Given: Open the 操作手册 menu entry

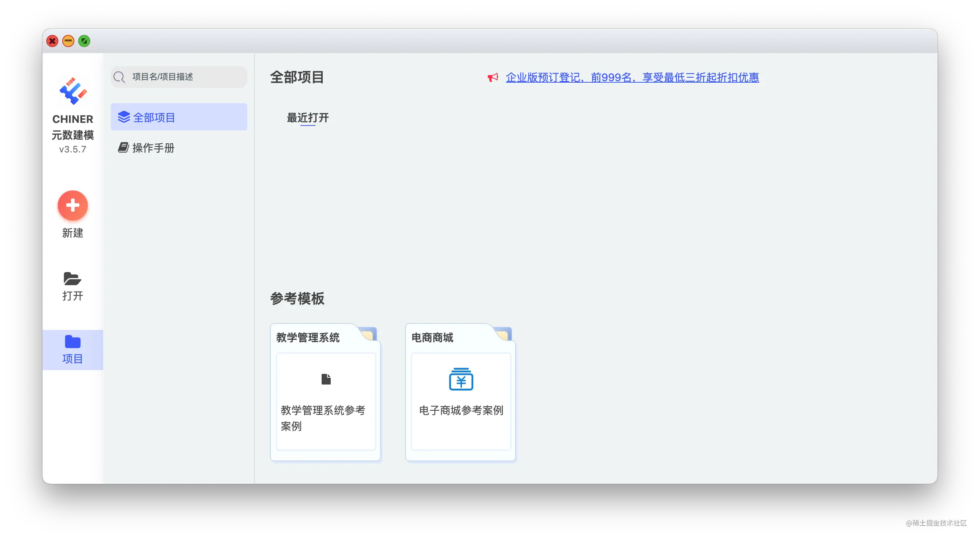Looking at the screenshot, I should pyautogui.click(x=153, y=148).
